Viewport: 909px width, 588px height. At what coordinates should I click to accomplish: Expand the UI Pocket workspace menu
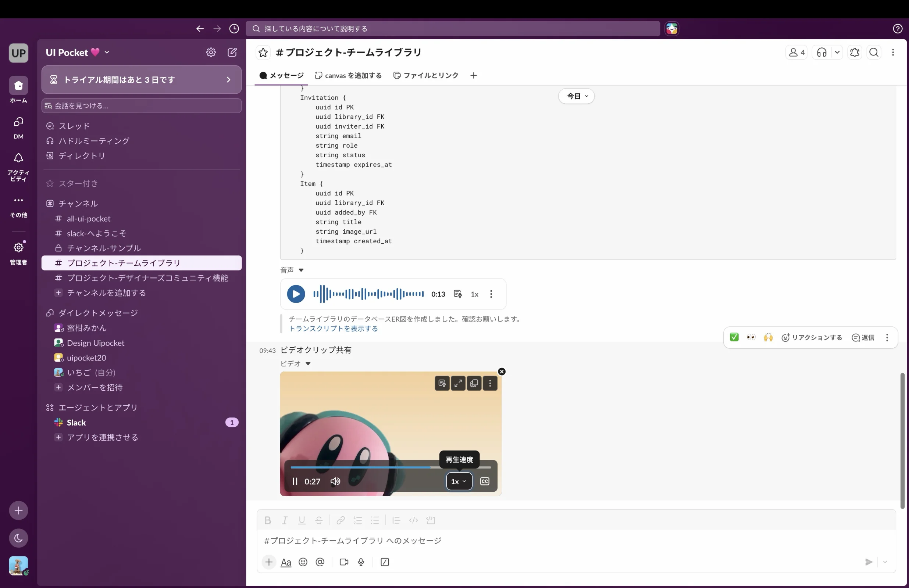[78, 52]
